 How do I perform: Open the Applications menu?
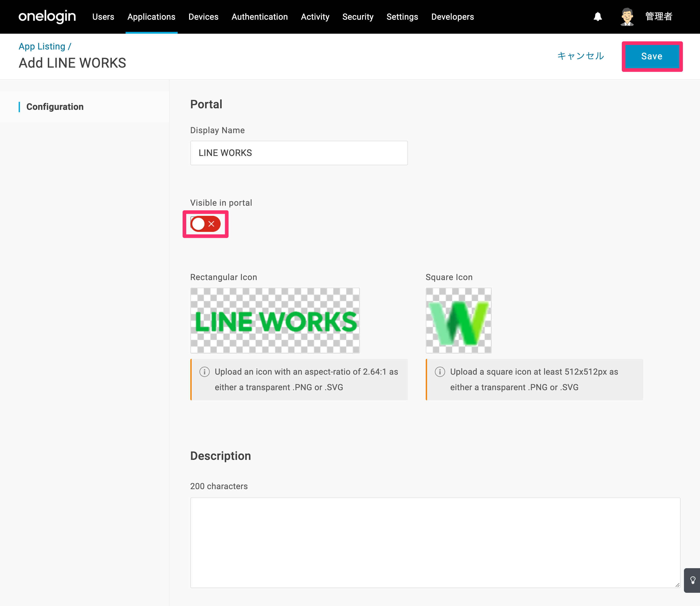151,17
